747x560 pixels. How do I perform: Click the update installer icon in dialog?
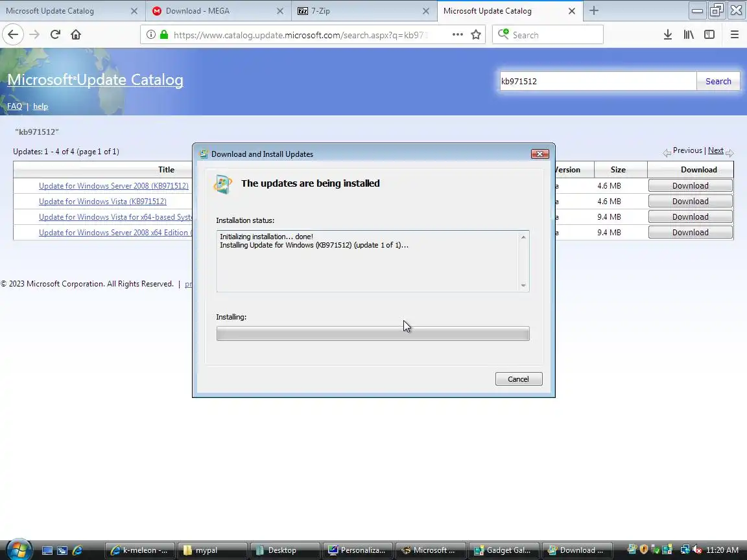coord(222,185)
